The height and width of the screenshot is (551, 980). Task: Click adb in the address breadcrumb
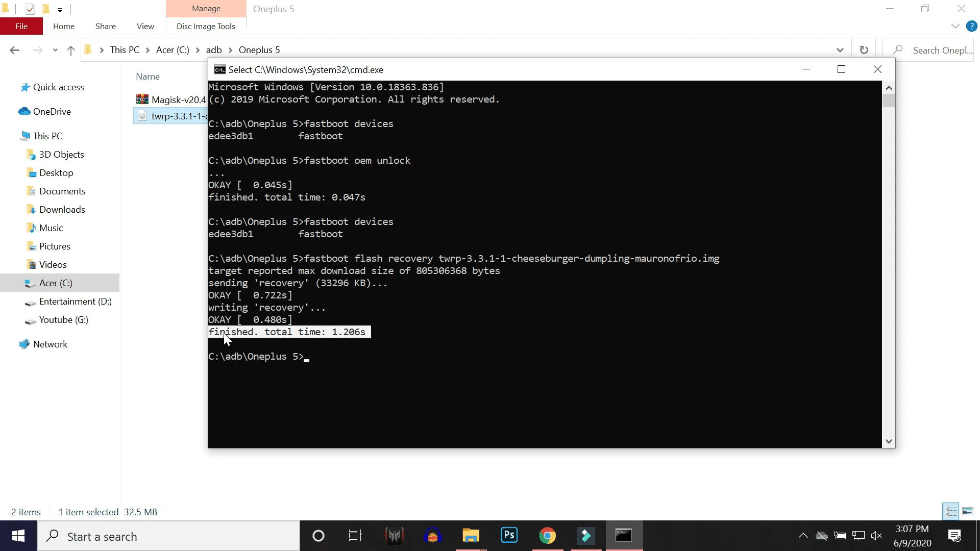214,50
